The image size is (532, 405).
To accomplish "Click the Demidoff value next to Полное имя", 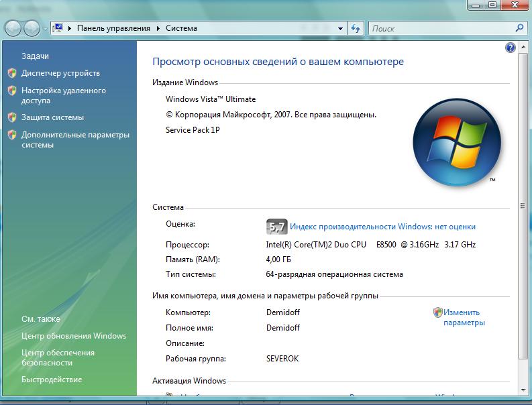I will [x=283, y=328].
